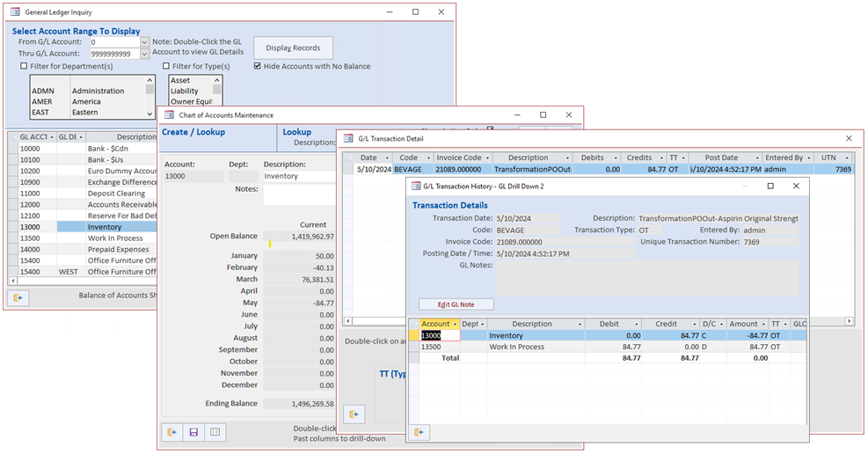Screen dimensions: 868x454
Task: Open the From G/L Account dropdown
Action: click(x=144, y=42)
